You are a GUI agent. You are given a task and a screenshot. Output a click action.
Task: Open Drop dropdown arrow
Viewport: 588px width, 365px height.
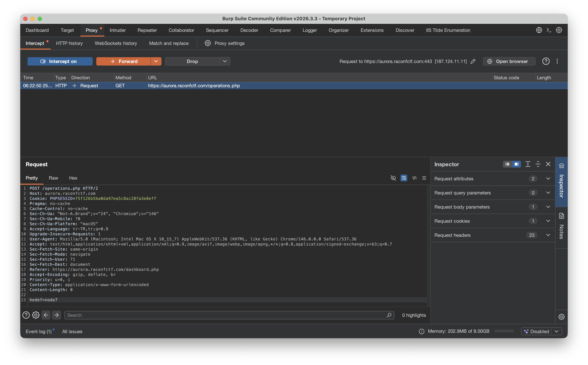[225, 61]
